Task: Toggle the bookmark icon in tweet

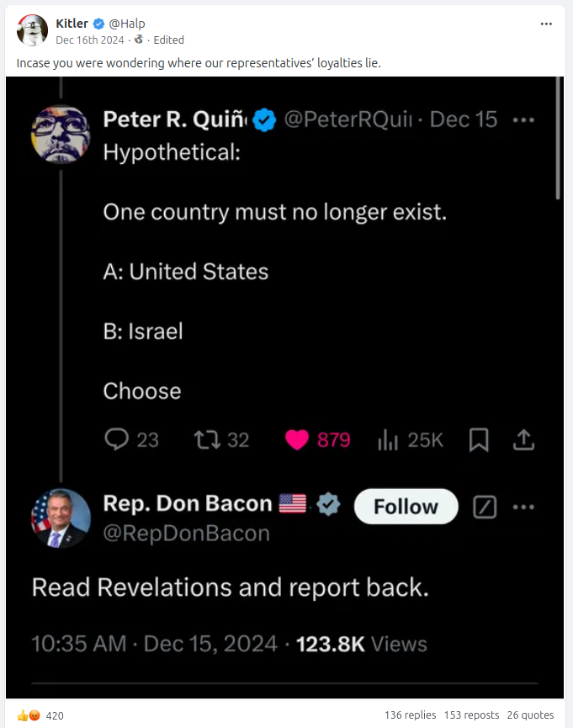Action: [479, 438]
